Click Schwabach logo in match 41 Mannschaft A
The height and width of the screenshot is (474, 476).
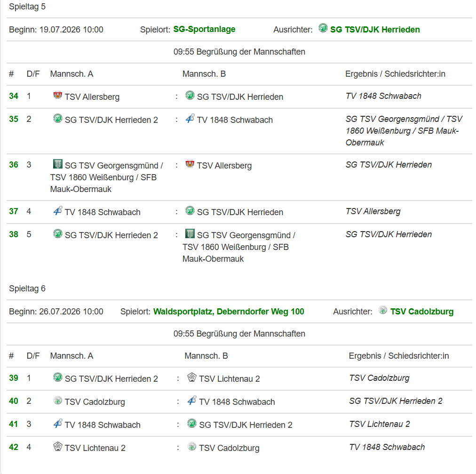point(58,424)
